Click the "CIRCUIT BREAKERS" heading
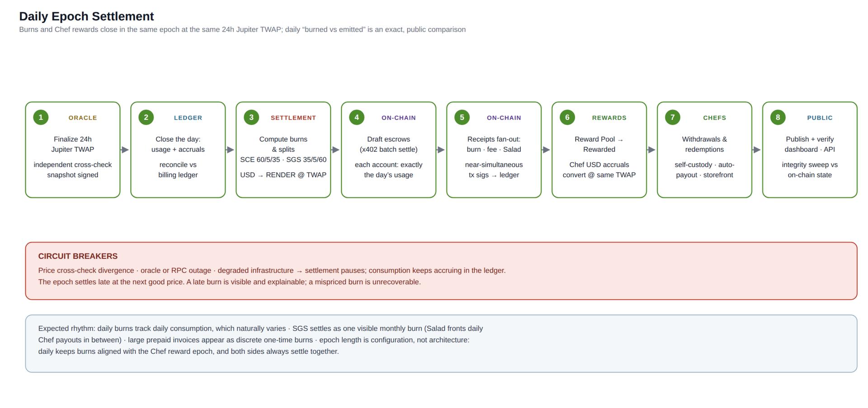 coord(78,256)
